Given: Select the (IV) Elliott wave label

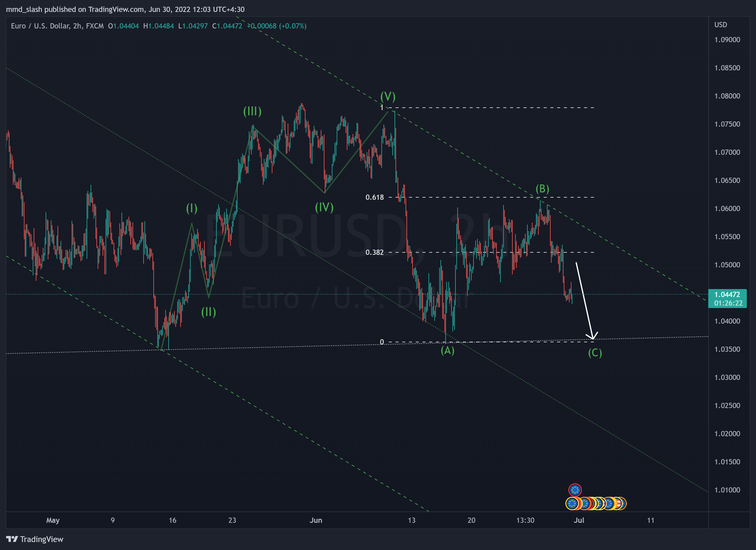Looking at the screenshot, I should (324, 207).
